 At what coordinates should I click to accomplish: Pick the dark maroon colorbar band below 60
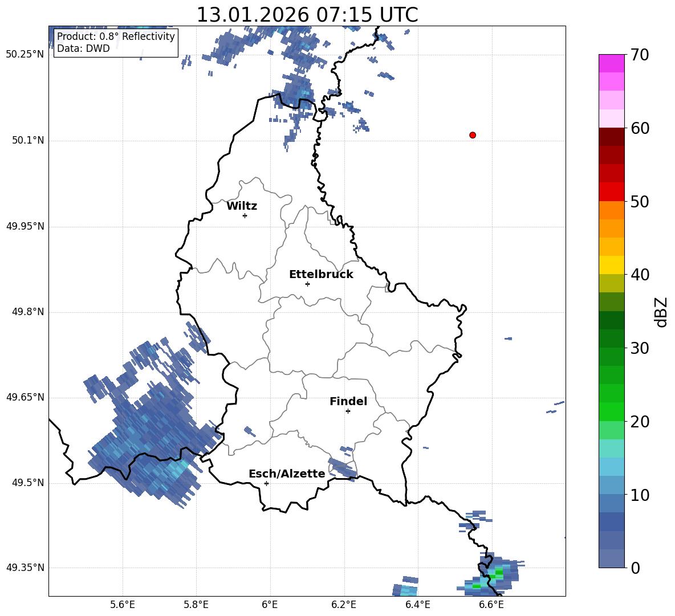(x=611, y=137)
